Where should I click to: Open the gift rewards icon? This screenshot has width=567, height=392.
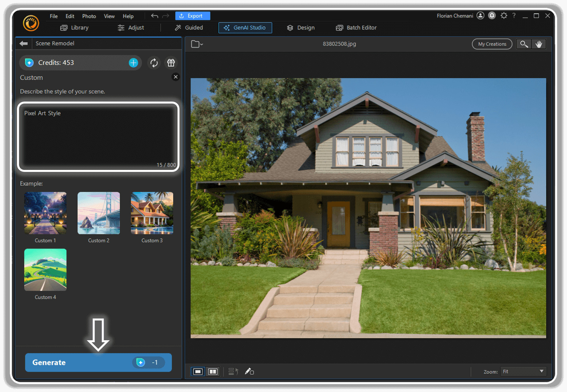pos(171,63)
